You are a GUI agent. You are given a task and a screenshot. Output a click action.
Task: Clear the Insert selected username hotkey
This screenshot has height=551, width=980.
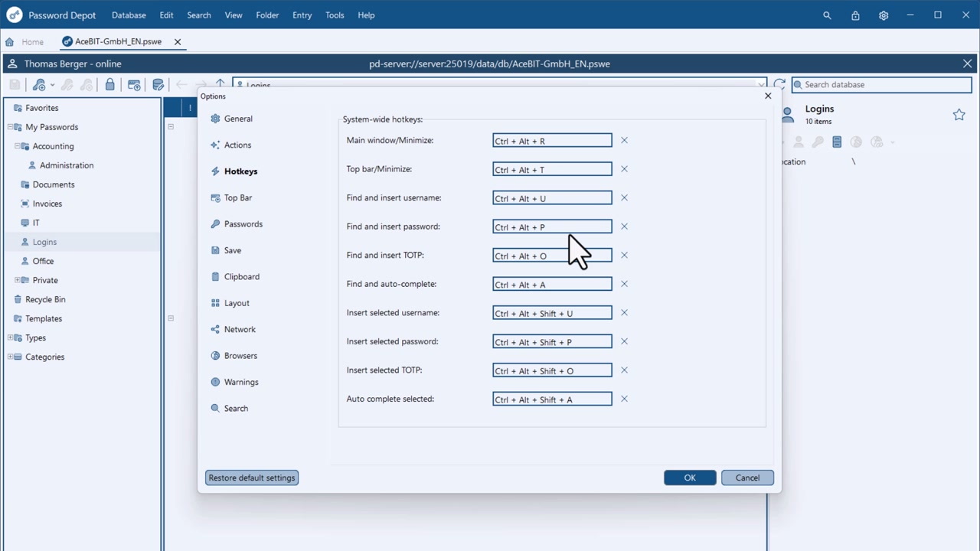[624, 312]
